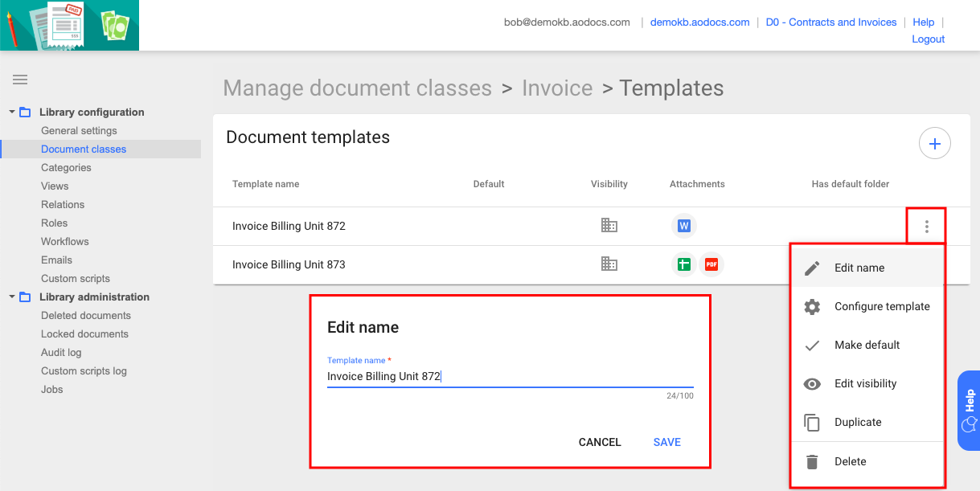Open the blue Help side tab
The width and height of the screenshot is (980, 491).
969,410
